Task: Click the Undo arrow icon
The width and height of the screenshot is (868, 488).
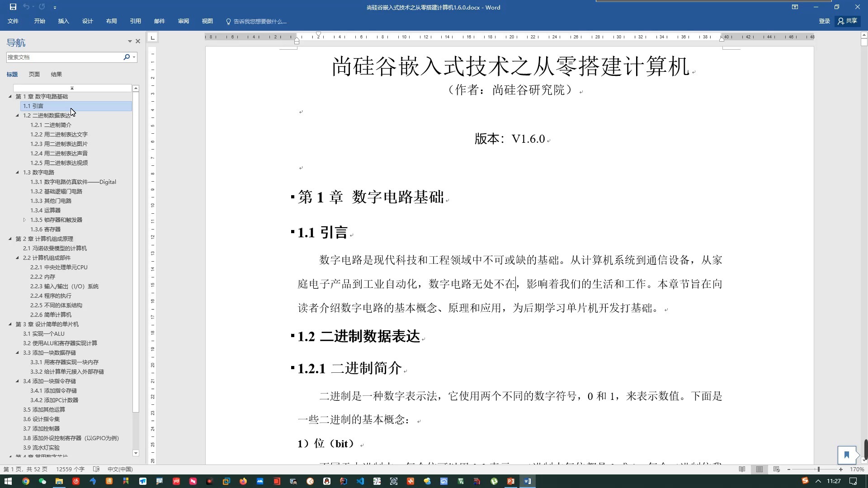Action: (x=26, y=7)
